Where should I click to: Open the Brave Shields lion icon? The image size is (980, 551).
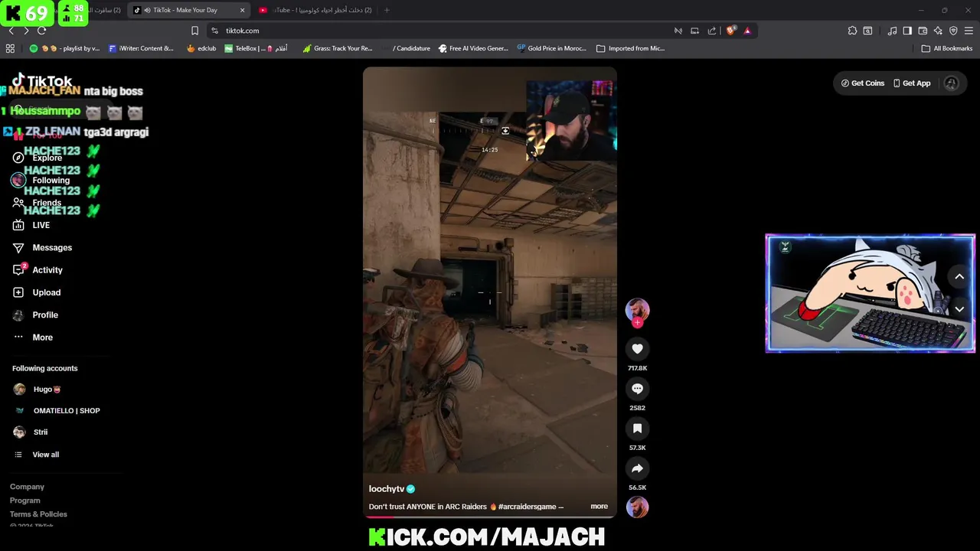coord(730,31)
